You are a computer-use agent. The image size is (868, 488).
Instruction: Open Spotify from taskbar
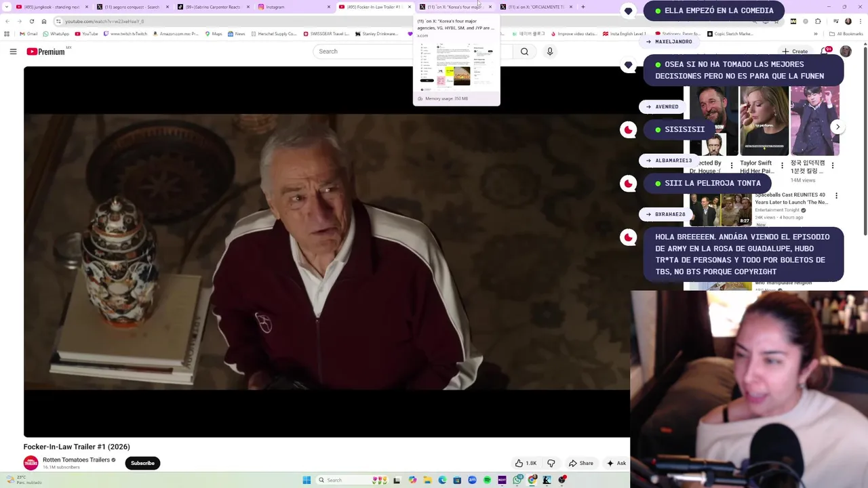487,480
